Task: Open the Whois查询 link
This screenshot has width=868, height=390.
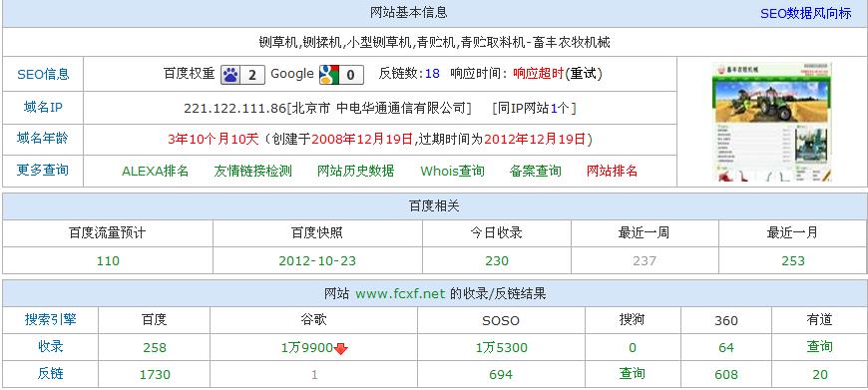Action: tap(452, 171)
